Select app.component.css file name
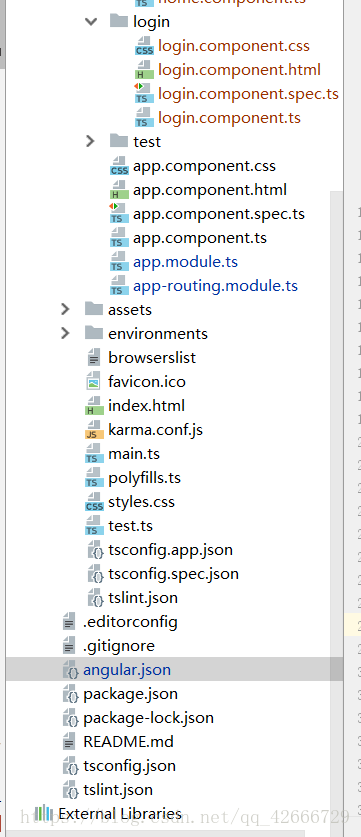Viewport: 361px width, 837px height. 205,165
